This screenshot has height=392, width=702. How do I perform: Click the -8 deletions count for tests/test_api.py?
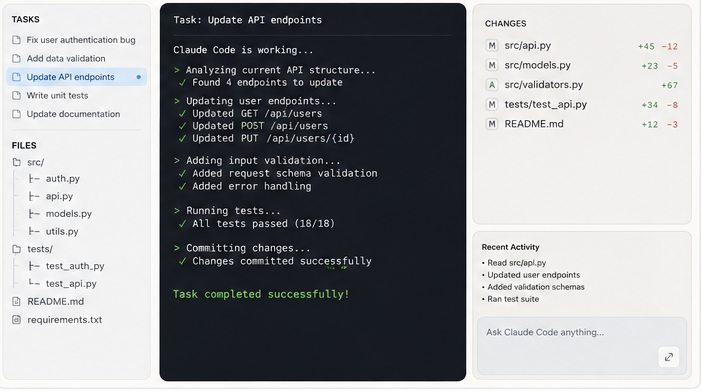[x=672, y=105]
